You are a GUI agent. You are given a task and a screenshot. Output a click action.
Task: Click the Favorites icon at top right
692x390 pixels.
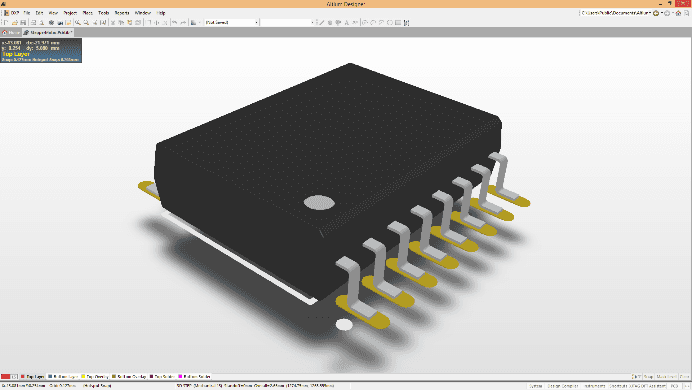687,13
